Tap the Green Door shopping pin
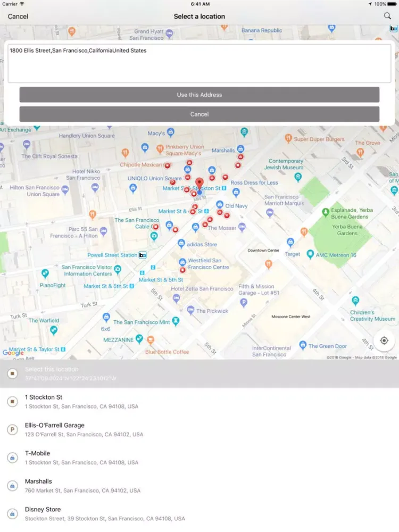The image size is (399, 532). tap(303, 345)
